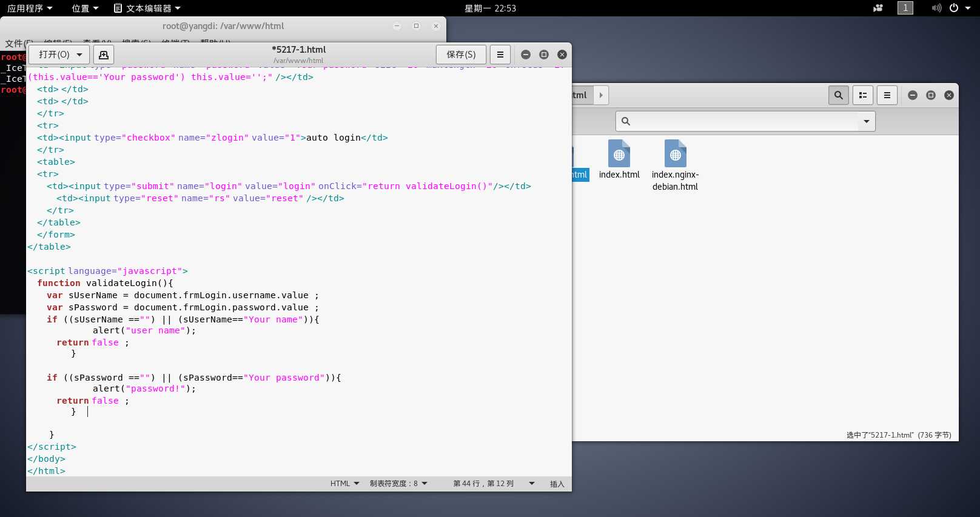Save the 5217-1.html document
Viewport: 980px width, 517px height.
tap(461, 55)
